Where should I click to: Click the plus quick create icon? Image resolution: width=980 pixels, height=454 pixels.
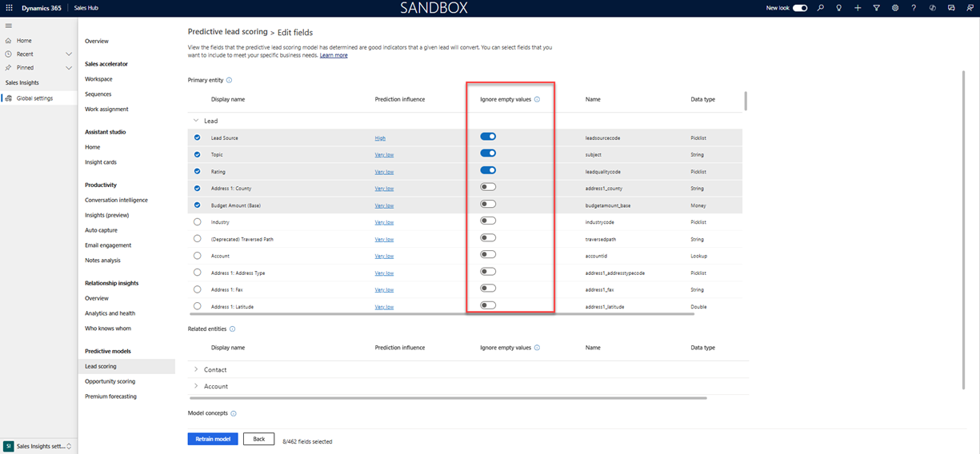point(858,7)
